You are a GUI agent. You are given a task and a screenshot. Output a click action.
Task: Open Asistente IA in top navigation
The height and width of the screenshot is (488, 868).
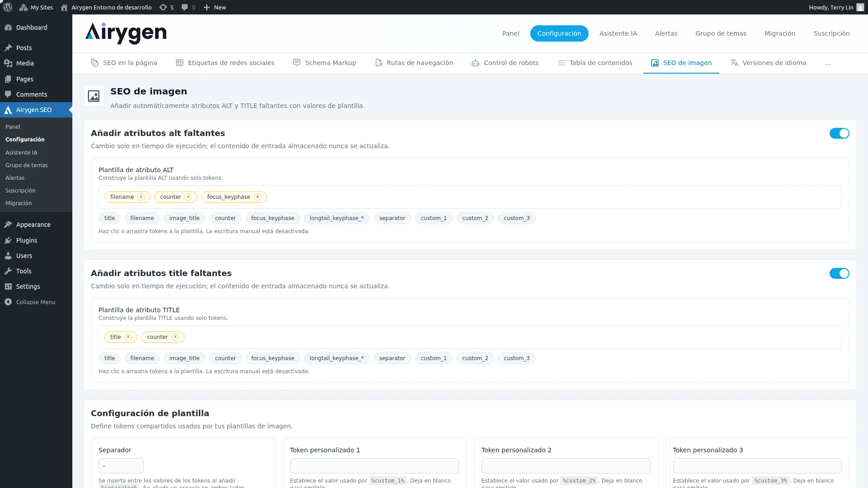click(x=618, y=33)
